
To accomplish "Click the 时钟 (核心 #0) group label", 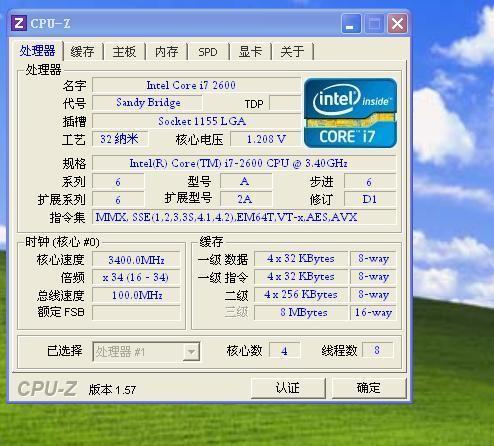I will tap(62, 242).
